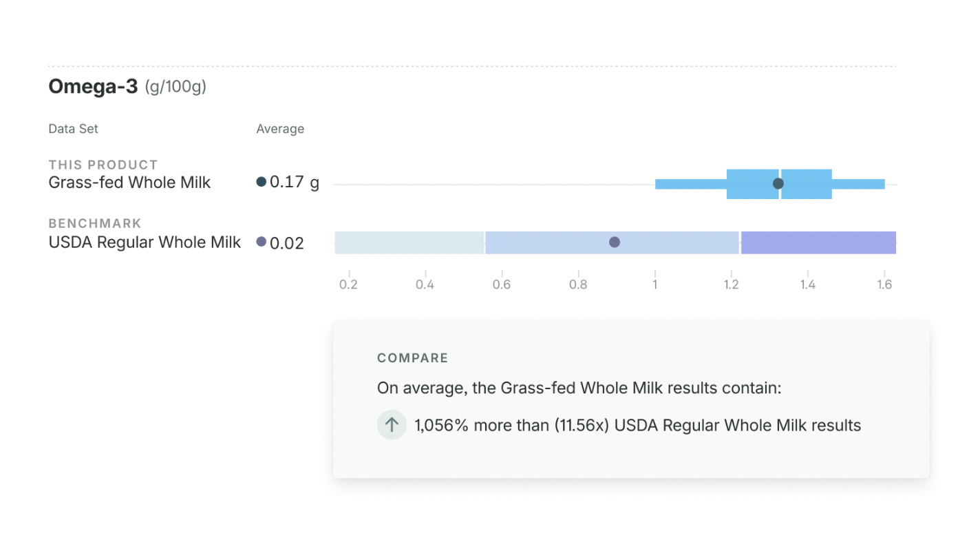Screen dimensions: 980x540
Task: Click the purple dot on the benchmark bar
Action: (x=614, y=242)
